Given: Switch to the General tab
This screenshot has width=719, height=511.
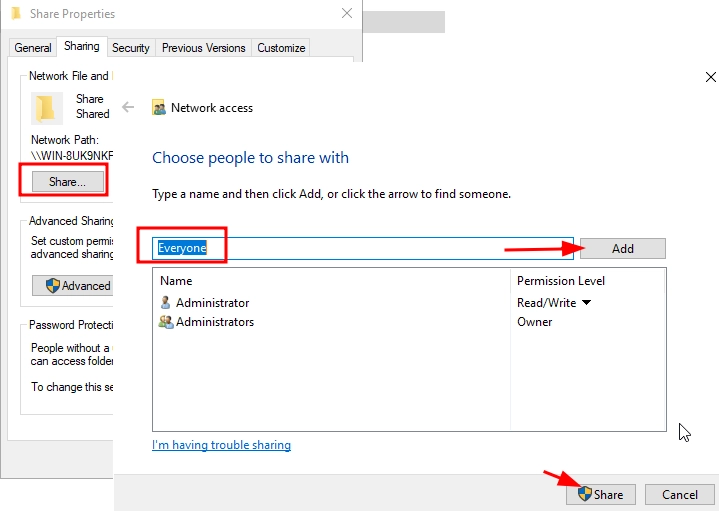Looking at the screenshot, I should [x=33, y=48].
